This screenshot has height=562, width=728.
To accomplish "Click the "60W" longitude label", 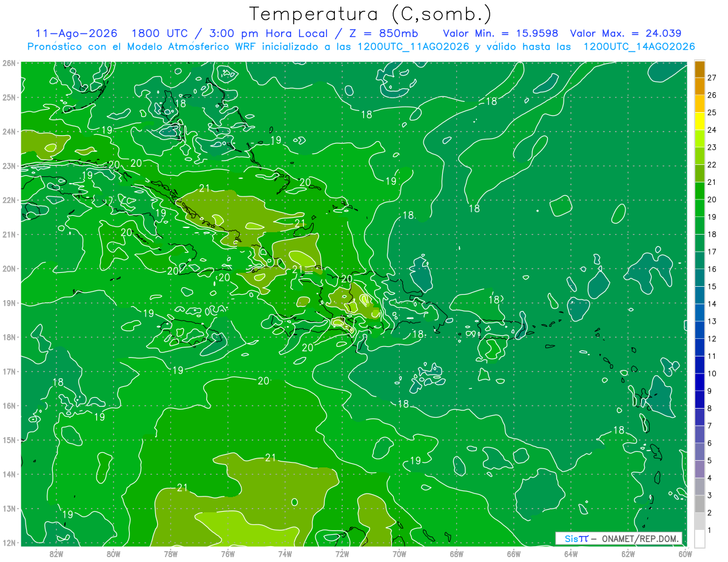I will [686, 554].
